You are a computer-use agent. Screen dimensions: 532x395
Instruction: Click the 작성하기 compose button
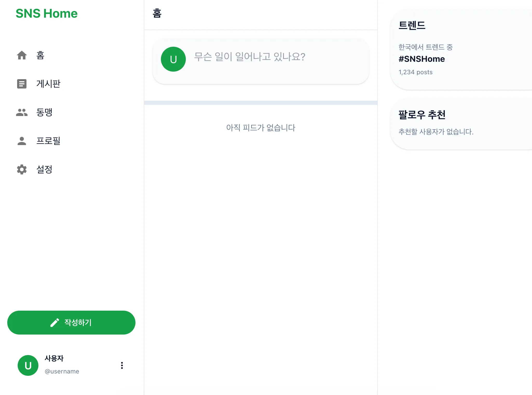tap(71, 323)
